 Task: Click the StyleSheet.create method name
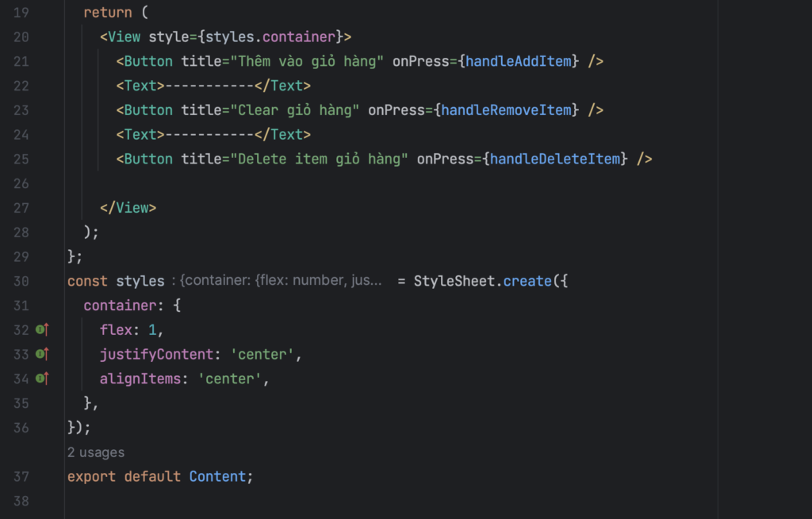click(x=527, y=281)
